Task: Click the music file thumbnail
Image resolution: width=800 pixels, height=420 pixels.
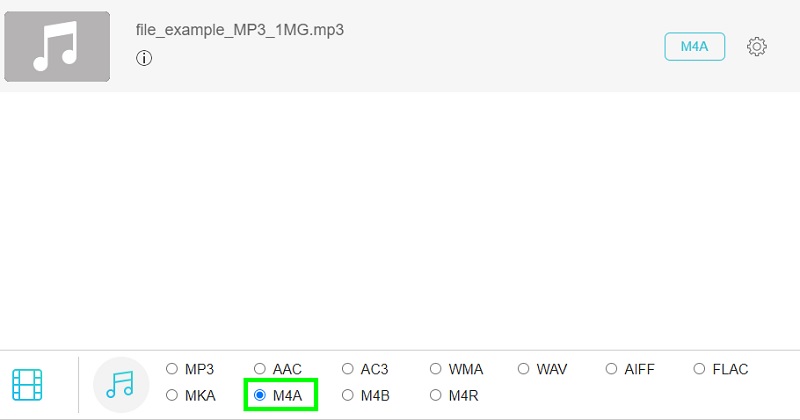Action: [57, 47]
